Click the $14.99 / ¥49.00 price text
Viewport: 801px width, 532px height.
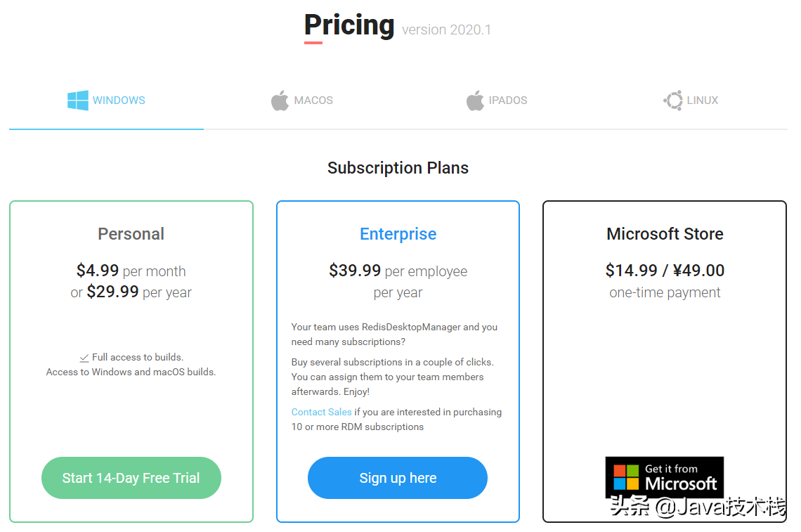click(x=665, y=271)
